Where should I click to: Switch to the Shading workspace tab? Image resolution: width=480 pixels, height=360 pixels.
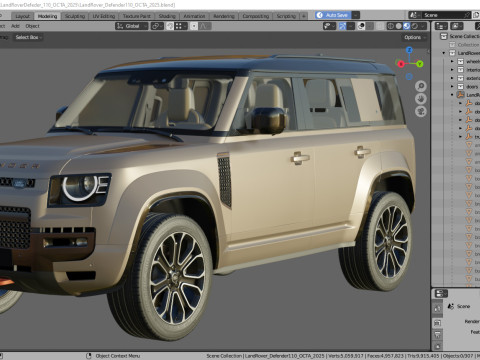[167, 16]
